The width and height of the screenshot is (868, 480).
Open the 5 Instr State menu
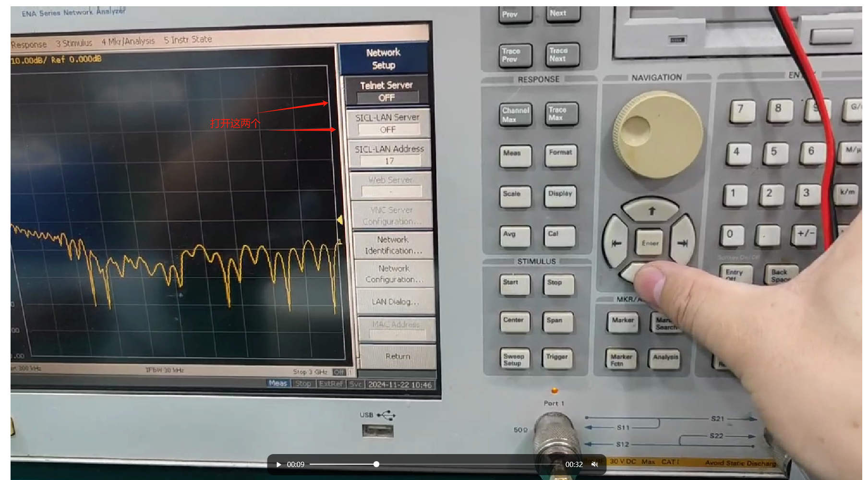(x=188, y=39)
